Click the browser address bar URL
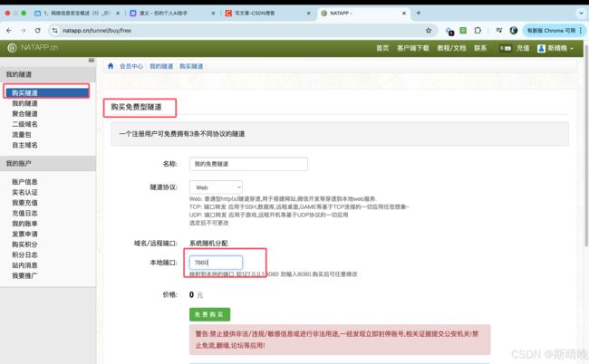The image size is (589, 364). (97, 31)
